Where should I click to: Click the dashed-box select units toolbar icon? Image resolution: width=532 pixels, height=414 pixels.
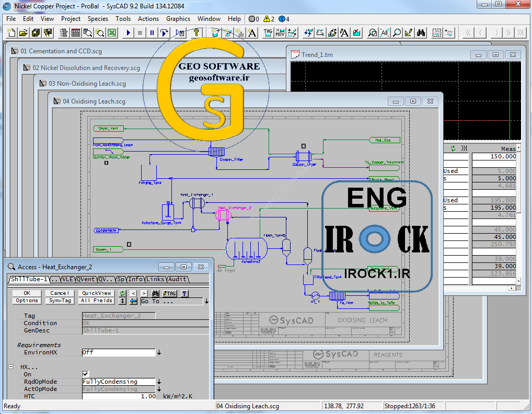(437, 33)
